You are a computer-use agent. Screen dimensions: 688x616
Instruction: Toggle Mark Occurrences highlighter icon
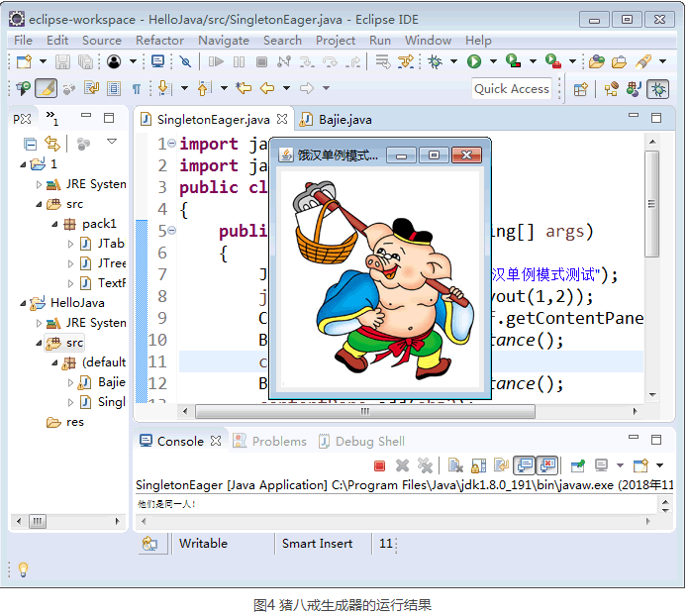coord(47,88)
